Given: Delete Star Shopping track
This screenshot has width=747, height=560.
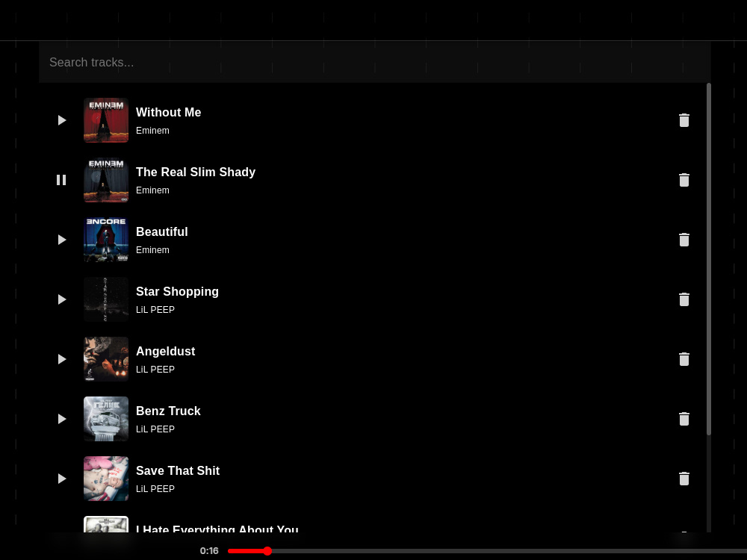Looking at the screenshot, I should [684, 299].
